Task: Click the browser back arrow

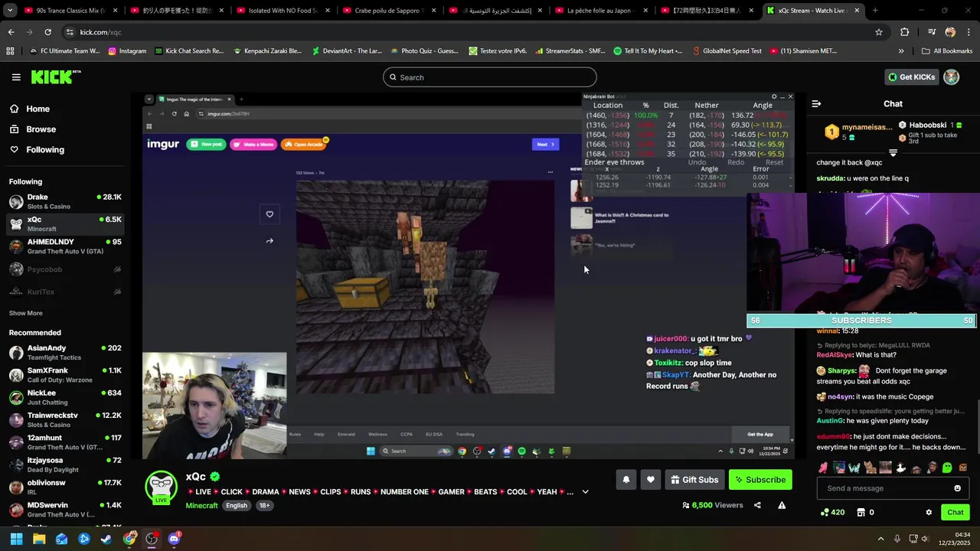Action: [x=11, y=32]
